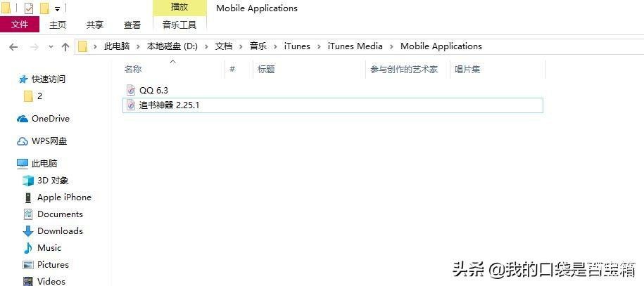The width and height of the screenshot is (644, 286).
Task: Switch to the 共享 ribbon tab
Action: click(95, 25)
